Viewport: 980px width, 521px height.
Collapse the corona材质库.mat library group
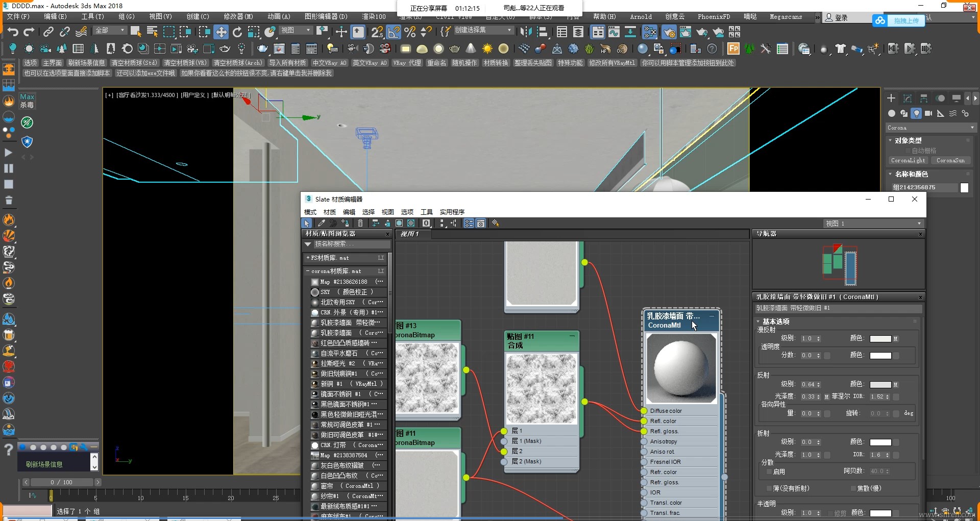tap(308, 271)
